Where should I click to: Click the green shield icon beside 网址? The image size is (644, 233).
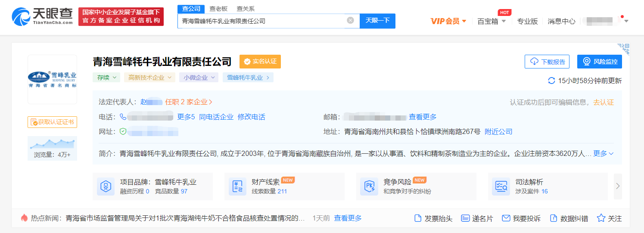pos(123,131)
